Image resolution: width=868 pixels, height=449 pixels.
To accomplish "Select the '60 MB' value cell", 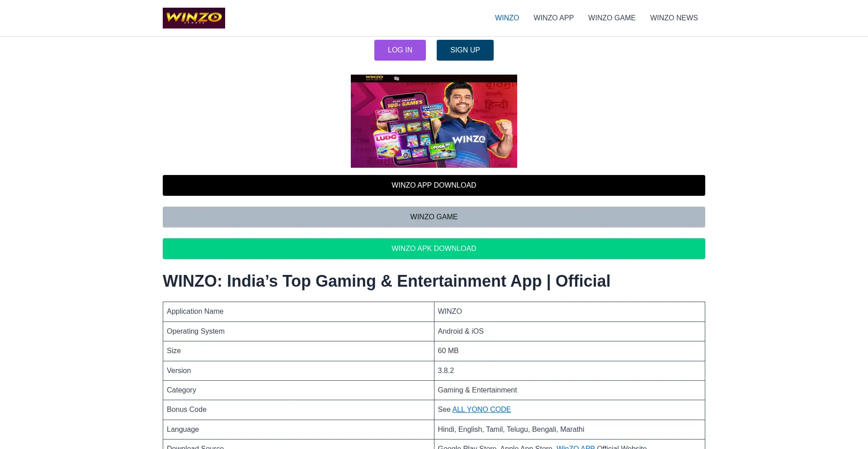I will (569, 351).
